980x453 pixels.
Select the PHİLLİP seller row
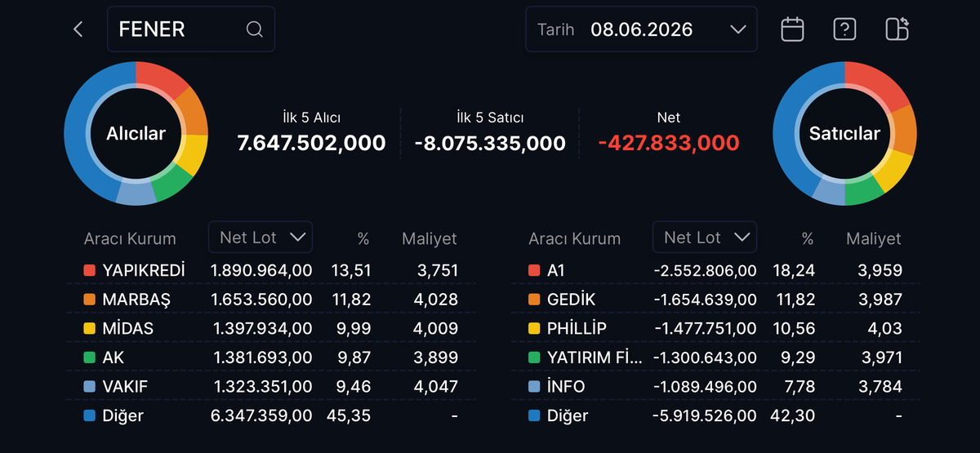tap(715, 328)
